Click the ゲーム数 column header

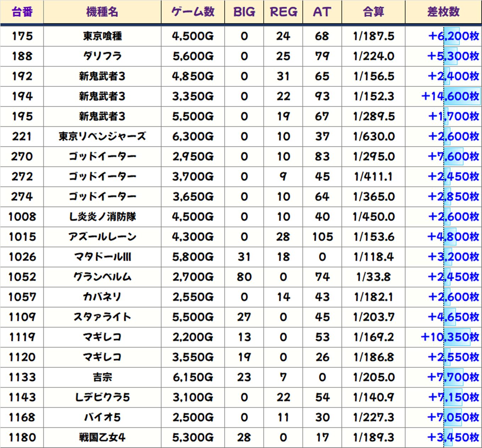[193, 12]
